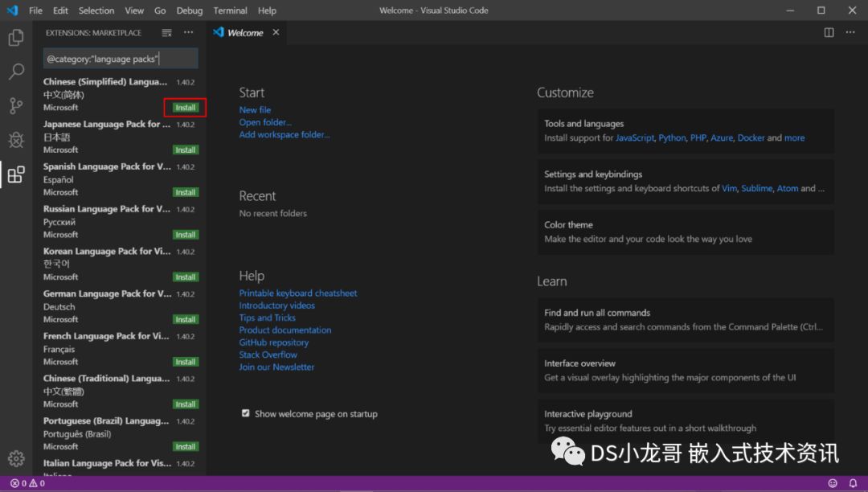Image resolution: width=868 pixels, height=492 pixels.
Task: Open Printable keyboard cheatsheet link
Action: click(298, 293)
